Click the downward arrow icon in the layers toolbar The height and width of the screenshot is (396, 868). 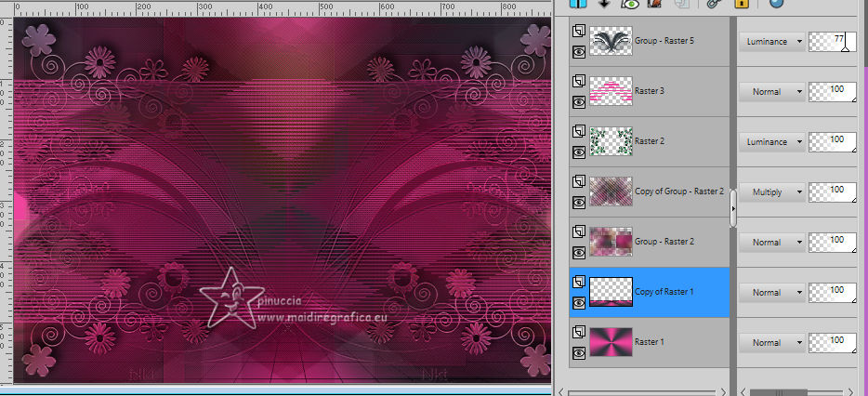pos(604,4)
